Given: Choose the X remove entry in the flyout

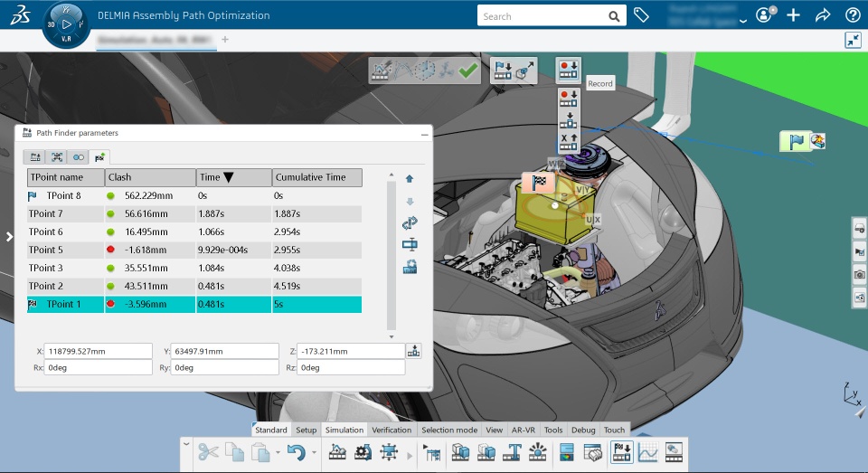Looking at the screenshot, I should (x=568, y=142).
